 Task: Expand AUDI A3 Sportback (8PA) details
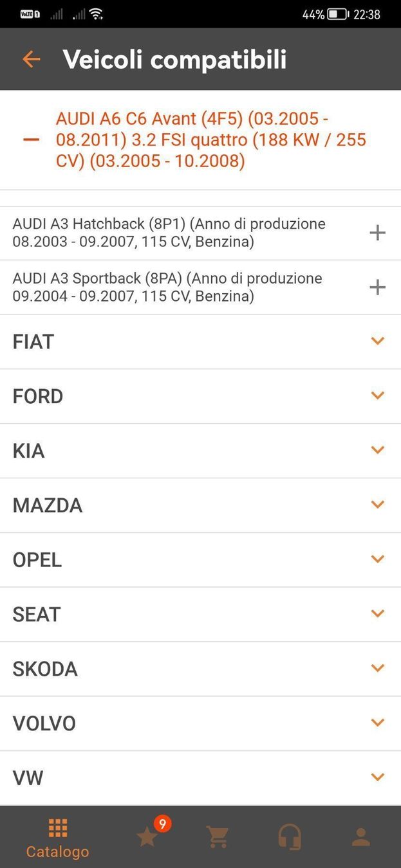pyautogui.click(x=377, y=287)
